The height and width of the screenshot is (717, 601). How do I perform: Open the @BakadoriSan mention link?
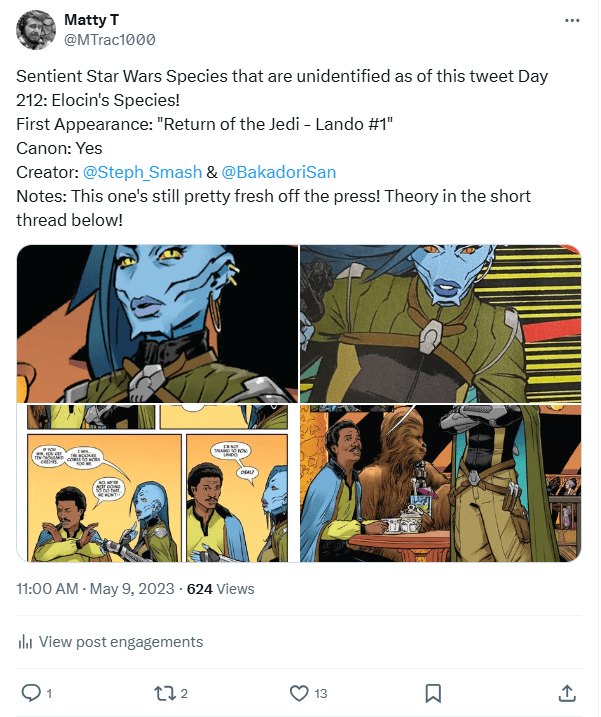(278, 172)
